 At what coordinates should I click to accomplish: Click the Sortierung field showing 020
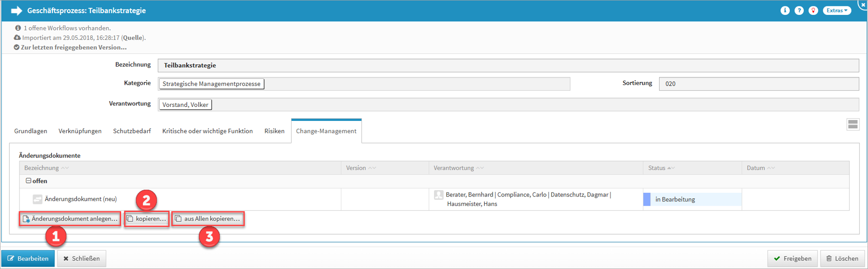click(x=759, y=84)
